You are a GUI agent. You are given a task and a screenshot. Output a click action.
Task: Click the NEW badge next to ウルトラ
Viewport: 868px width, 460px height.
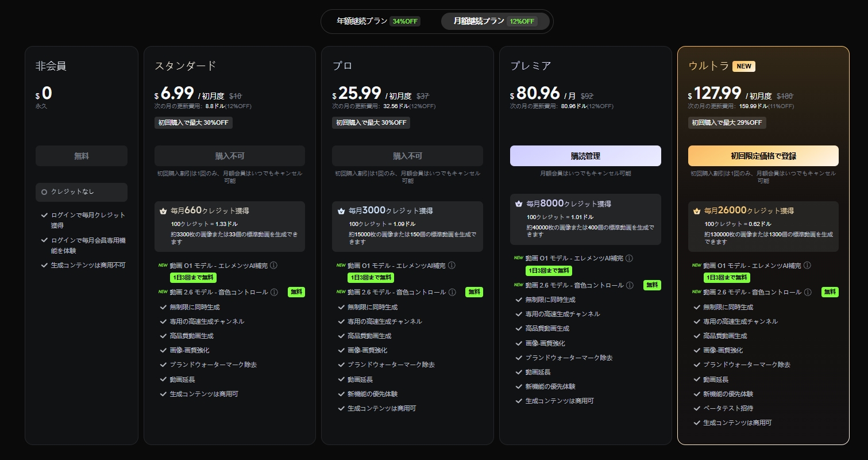click(743, 66)
